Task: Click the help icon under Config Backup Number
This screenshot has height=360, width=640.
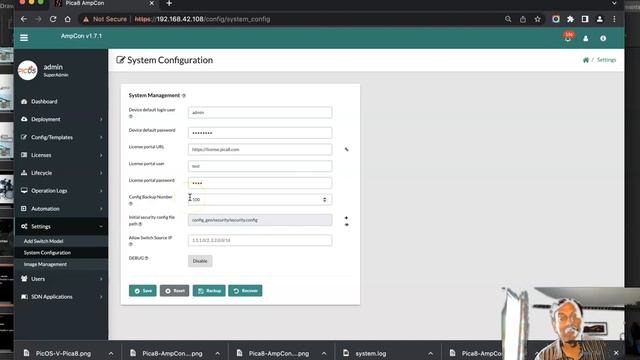Action: (131, 204)
